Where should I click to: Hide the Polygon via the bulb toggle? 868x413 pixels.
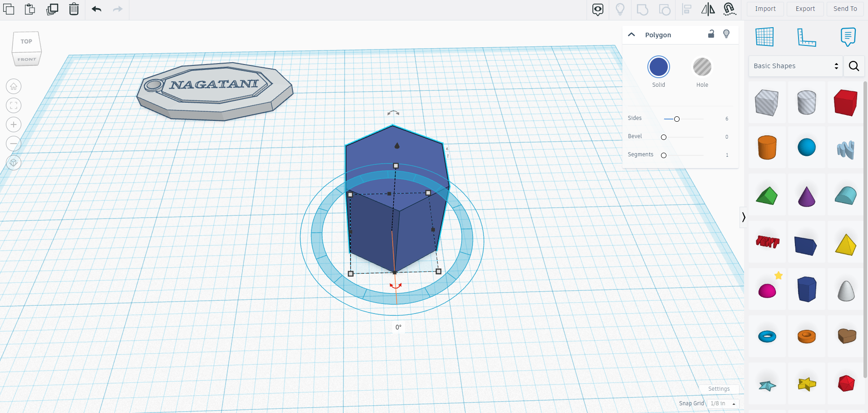[x=726, y=34]
